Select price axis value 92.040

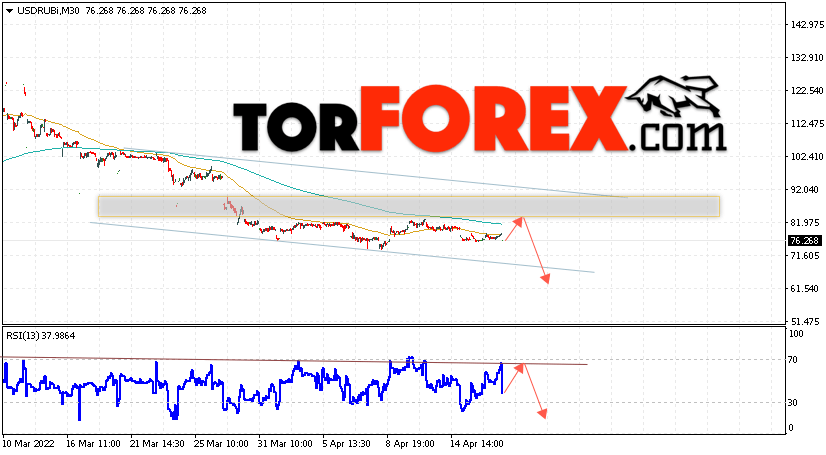(807, 190)
